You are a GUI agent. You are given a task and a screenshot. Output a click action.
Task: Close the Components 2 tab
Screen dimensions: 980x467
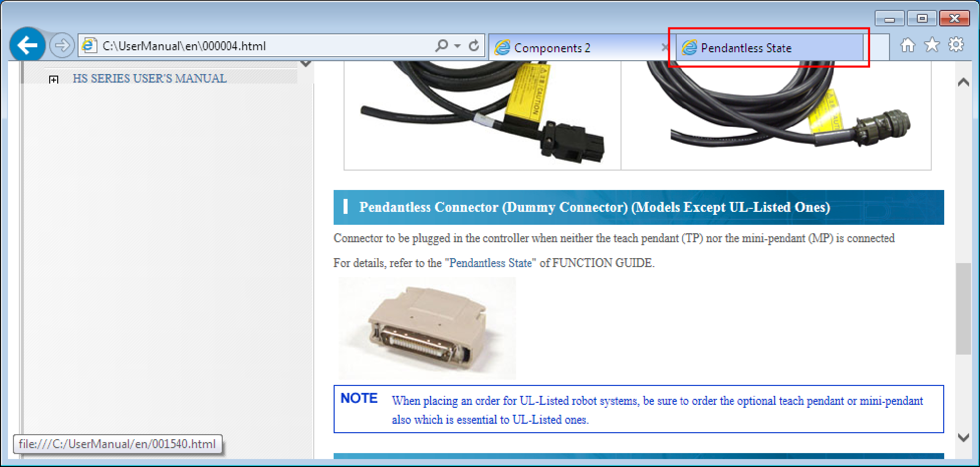(x=665, y=48)
